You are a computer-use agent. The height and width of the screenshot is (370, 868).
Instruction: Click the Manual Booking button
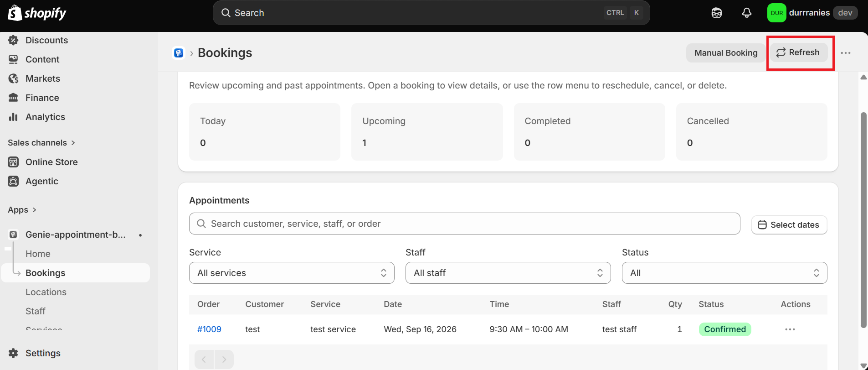(x=726, y=53)
